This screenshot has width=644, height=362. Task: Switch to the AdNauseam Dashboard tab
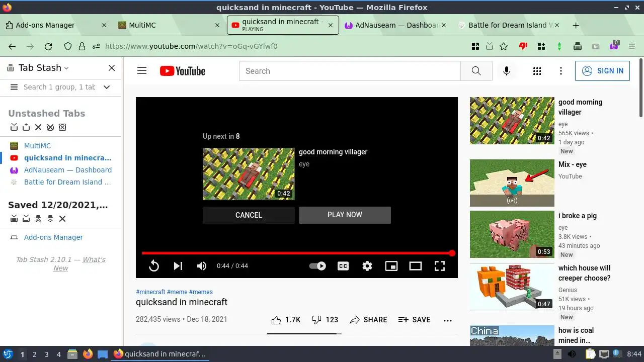[x=395, y=25]
